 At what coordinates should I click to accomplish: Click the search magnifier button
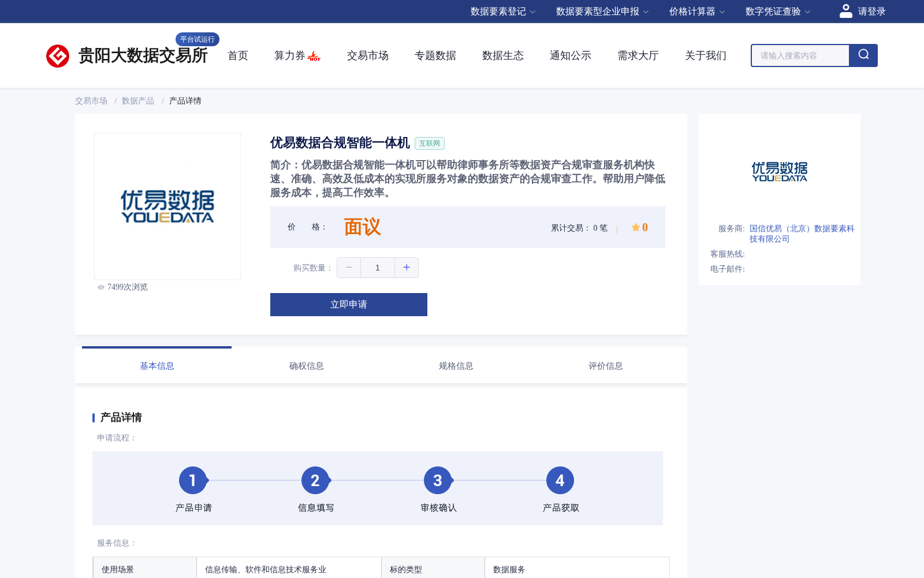pos(863,55)
